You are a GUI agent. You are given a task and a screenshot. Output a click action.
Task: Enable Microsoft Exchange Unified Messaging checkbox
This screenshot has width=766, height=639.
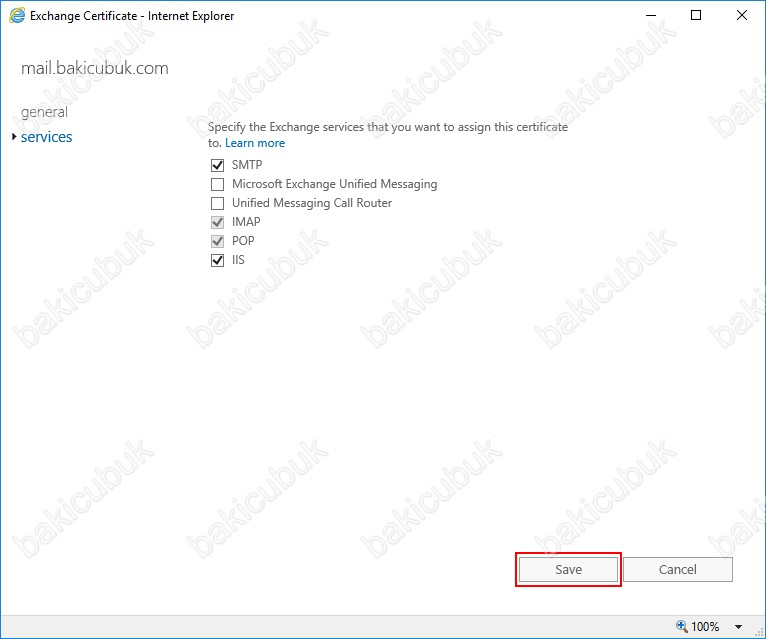(217, 184)
